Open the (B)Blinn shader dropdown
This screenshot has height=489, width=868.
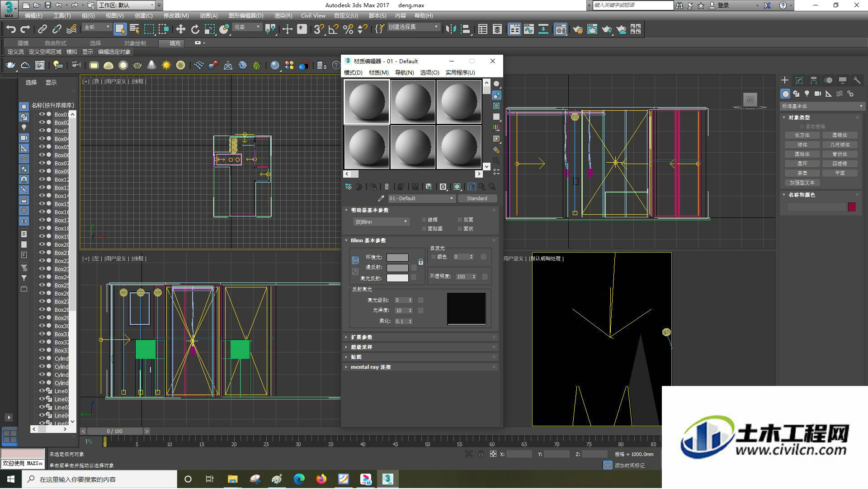point(381,222)
